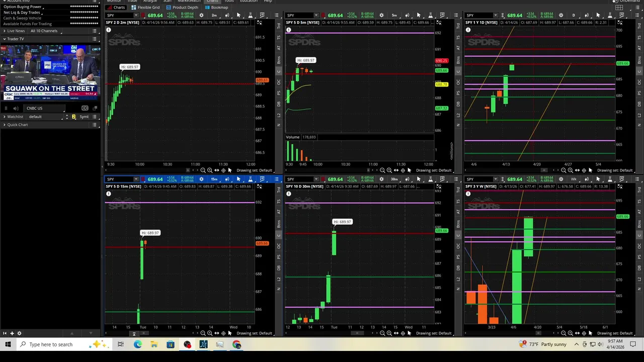
Task: Open Microsoft Edge from the taskbar
Action: [137, 344]
